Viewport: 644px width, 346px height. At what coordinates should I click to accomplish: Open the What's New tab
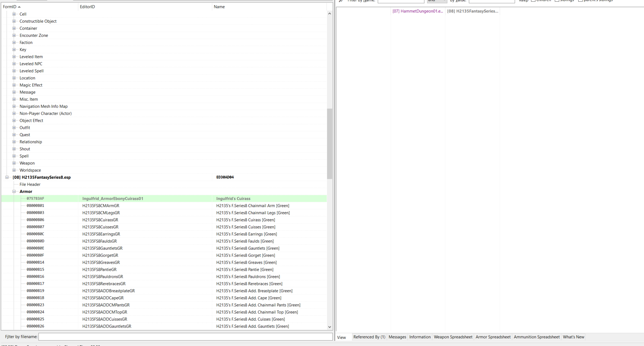[x=574, y=337]
